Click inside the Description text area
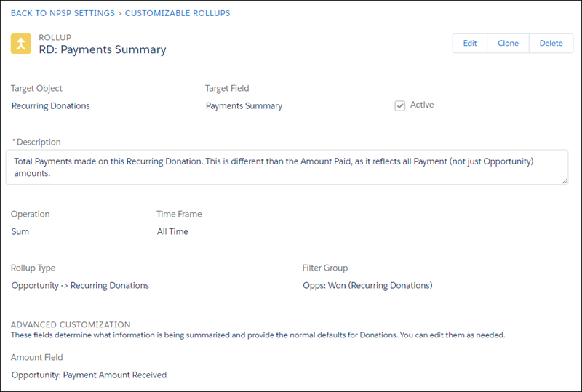582x392 pixels. 287,167
